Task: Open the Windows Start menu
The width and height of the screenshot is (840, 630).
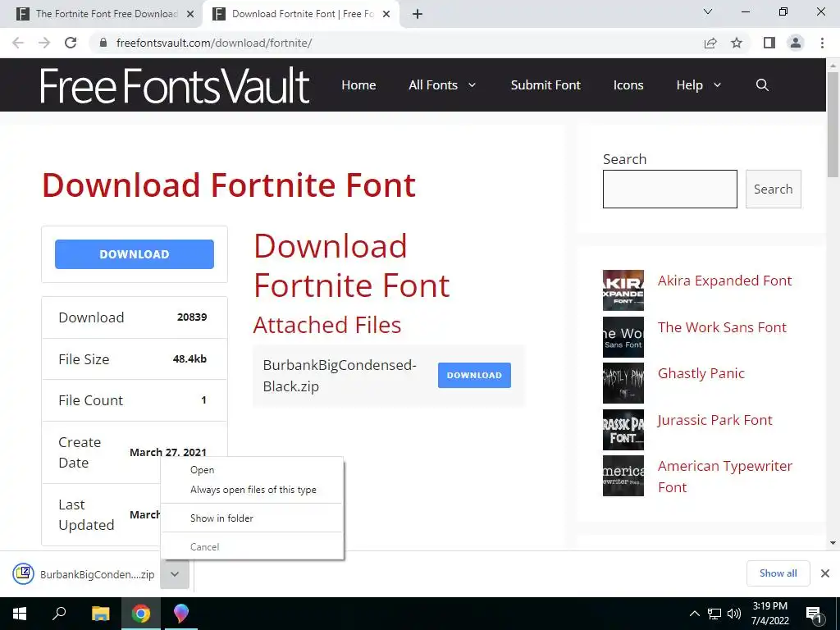Action: [x=20, y=614]
